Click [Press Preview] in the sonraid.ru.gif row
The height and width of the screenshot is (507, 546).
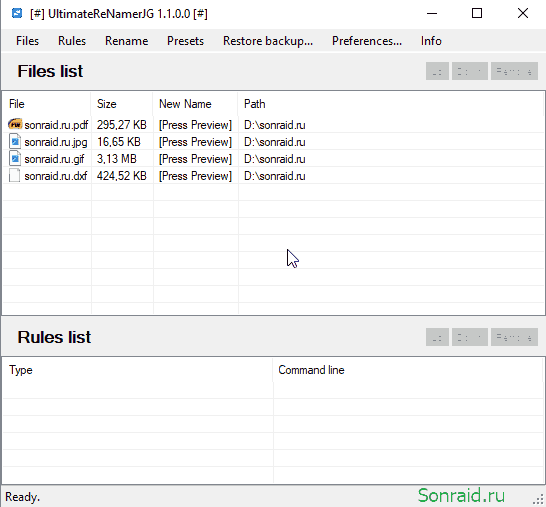point(195,159)
